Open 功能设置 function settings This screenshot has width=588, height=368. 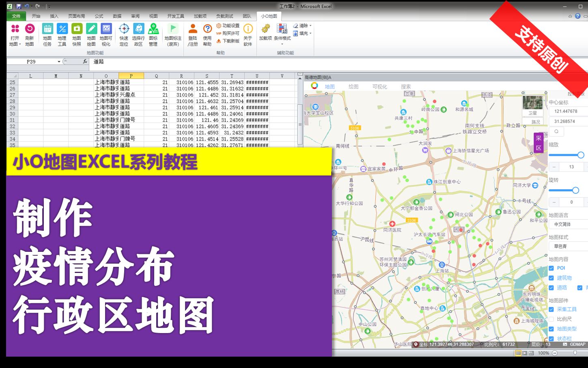click(228, 26)
